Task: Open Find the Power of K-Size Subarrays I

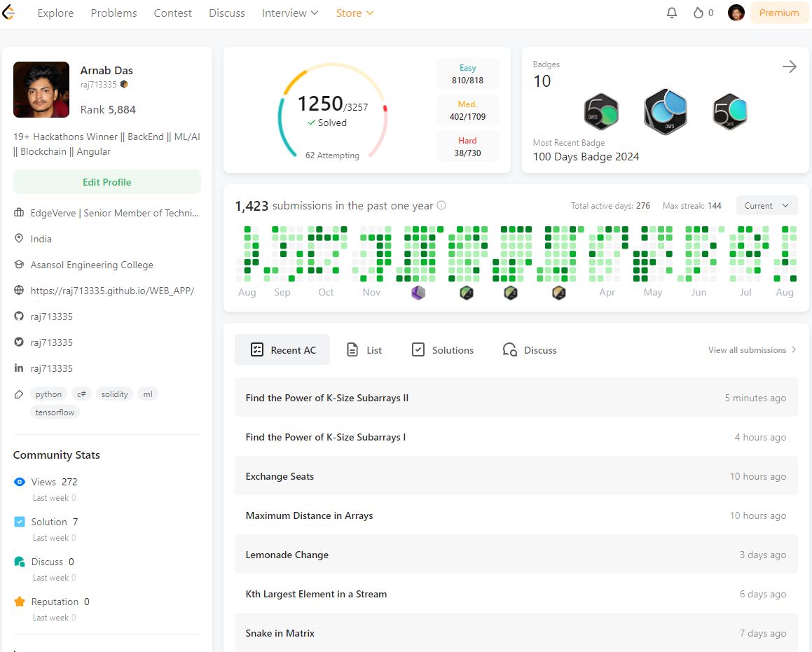Action: pos(516,437)
